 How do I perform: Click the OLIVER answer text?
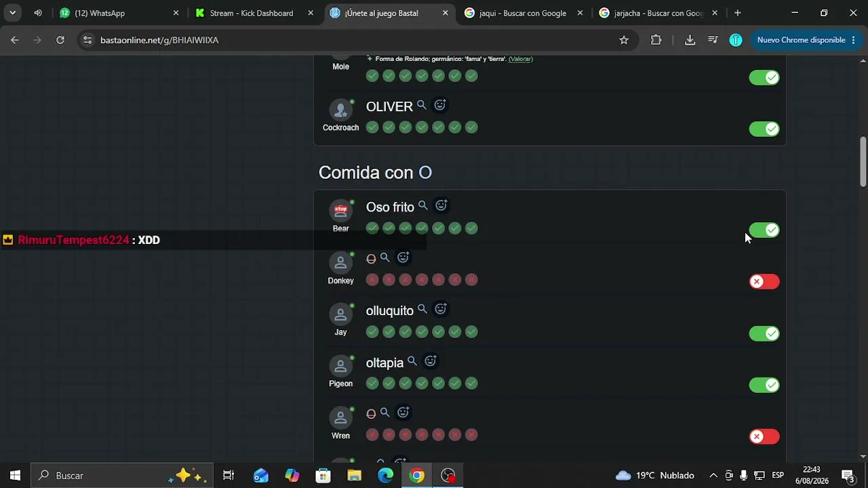coord(389,106)
